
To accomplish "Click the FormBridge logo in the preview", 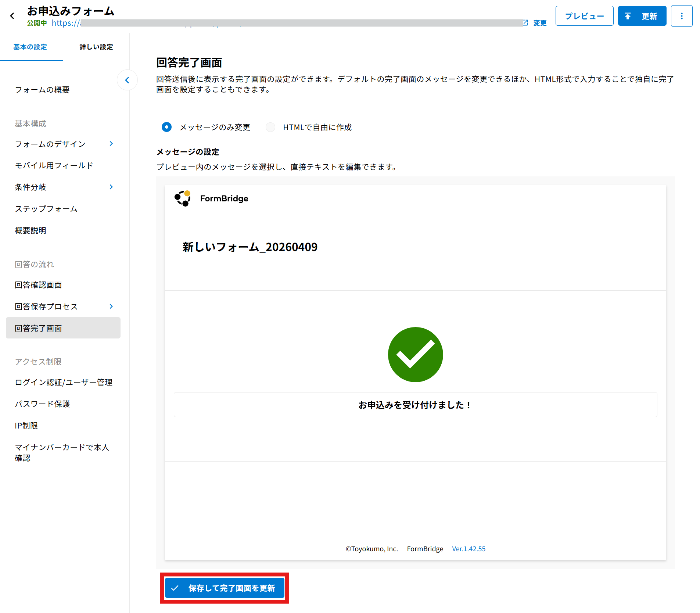I will point(182,198).
